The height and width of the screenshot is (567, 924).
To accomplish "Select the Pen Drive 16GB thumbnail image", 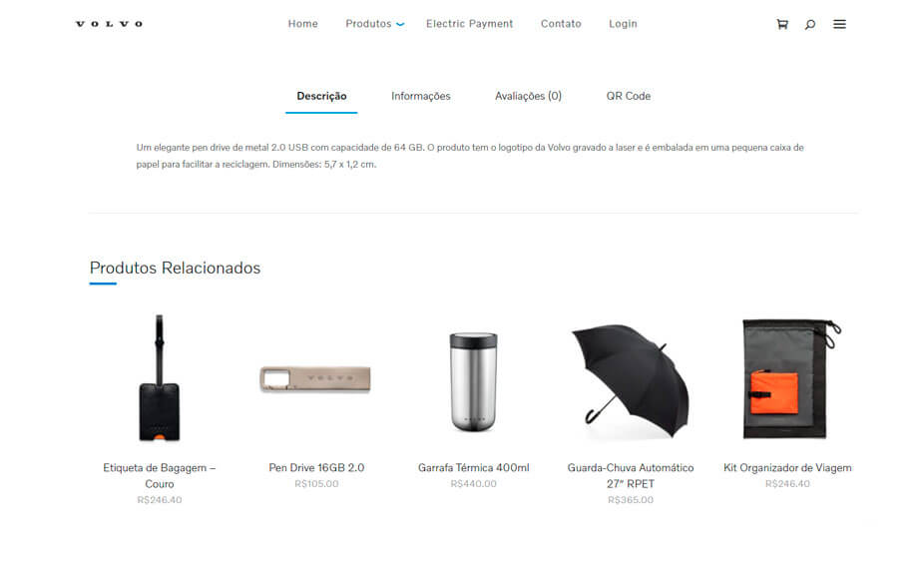I will [316, 379].
